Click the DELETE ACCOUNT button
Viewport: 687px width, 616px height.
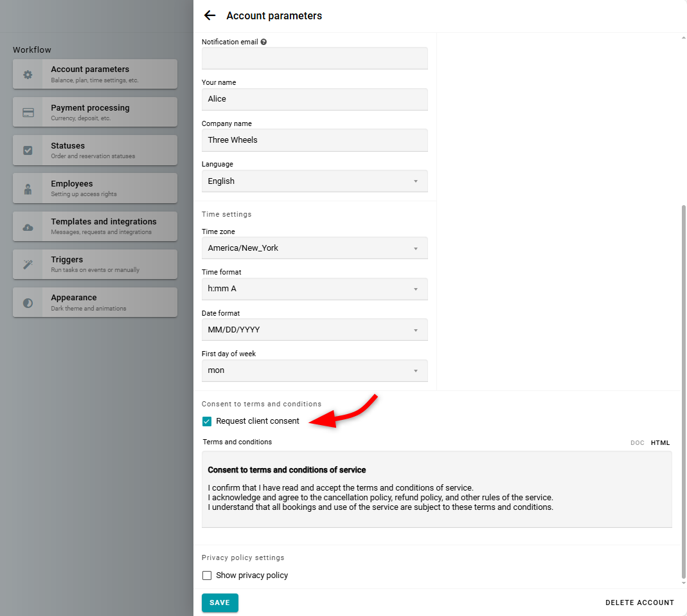pyautogui.click(x=639, y=602)
